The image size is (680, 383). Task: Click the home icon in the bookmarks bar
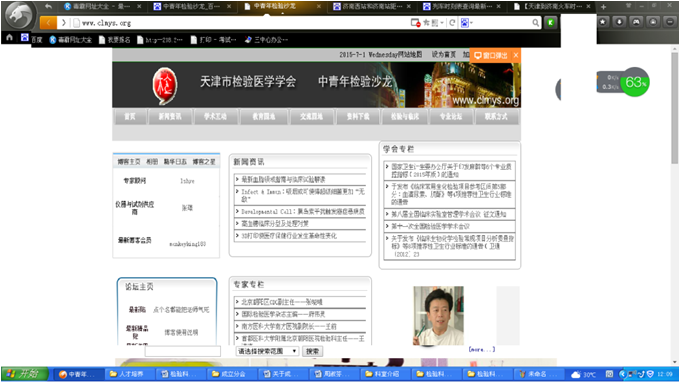[10, 38]
